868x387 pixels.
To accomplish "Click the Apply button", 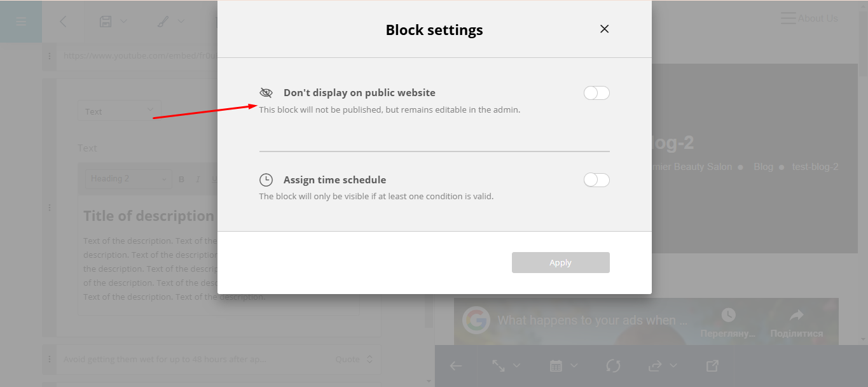I will [560, 262].
